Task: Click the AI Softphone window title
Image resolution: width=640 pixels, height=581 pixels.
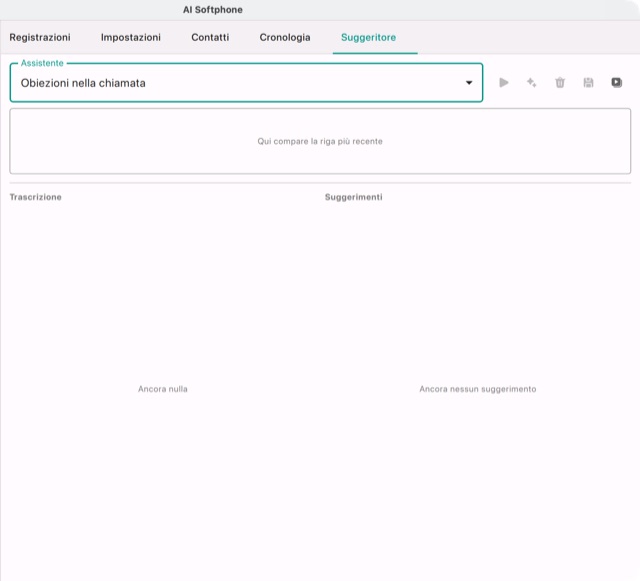Action: pos(213,10)
